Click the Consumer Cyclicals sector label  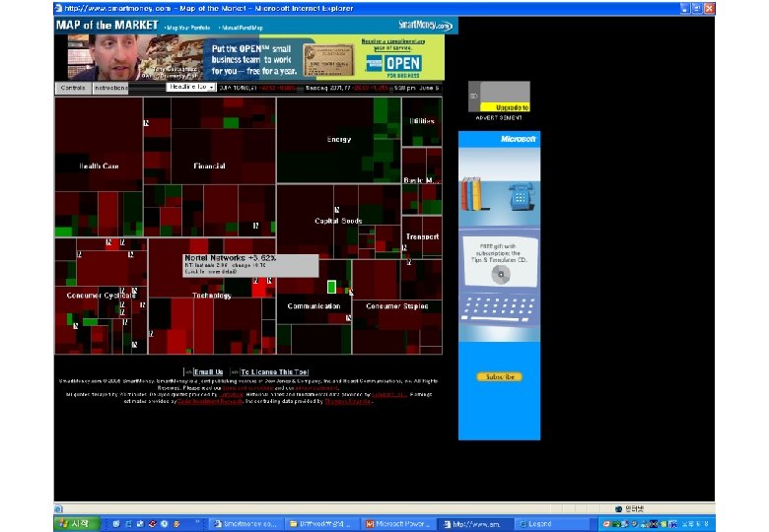(x=101, y=296)
